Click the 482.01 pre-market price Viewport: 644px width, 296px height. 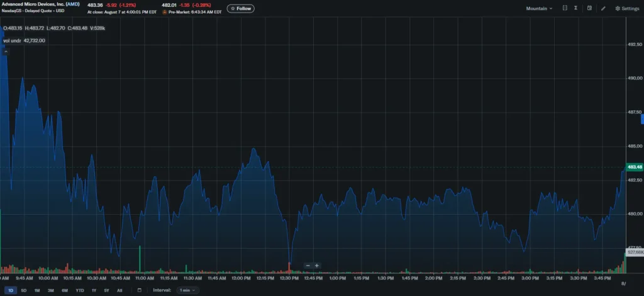click(x=169, y=5)
